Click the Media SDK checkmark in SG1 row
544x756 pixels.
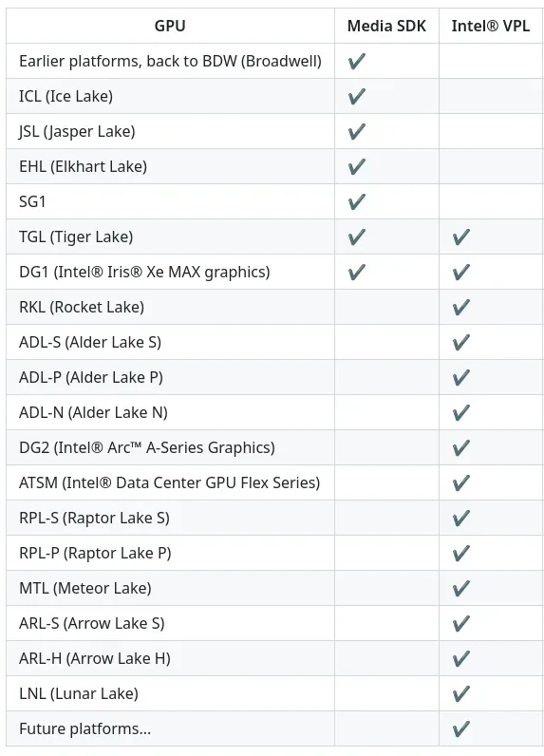[357, 201]
